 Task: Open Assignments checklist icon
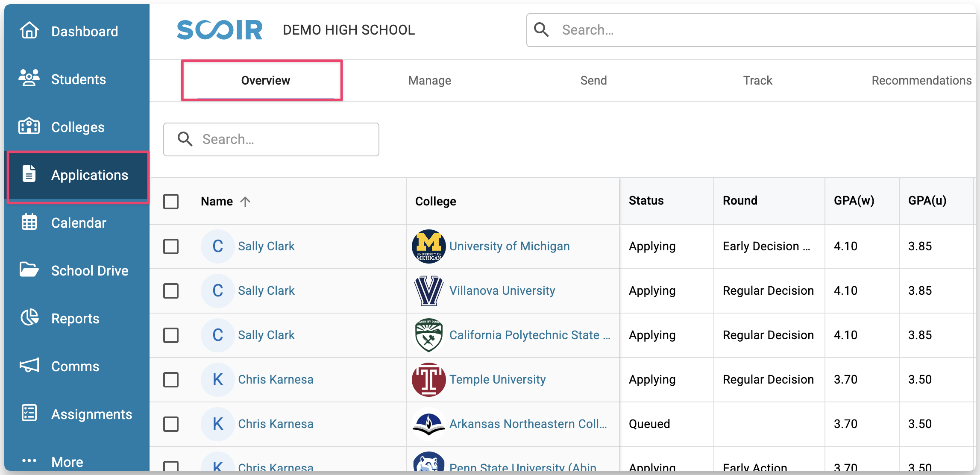29,413
